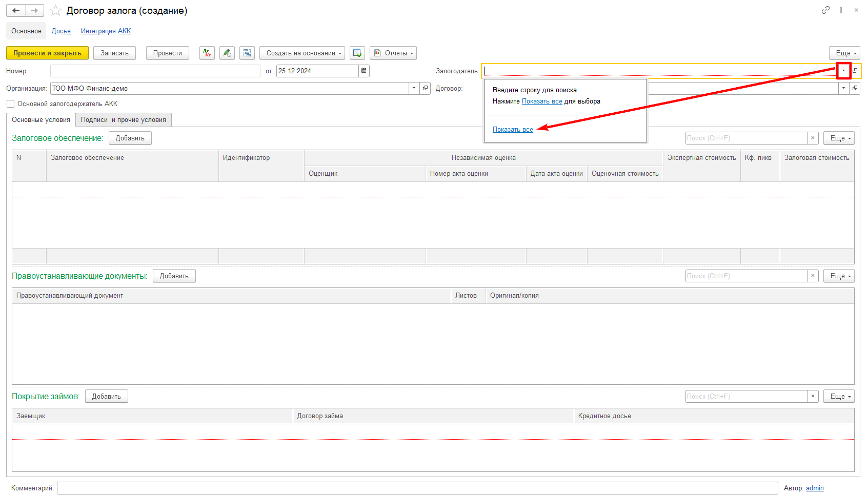Show ДтКт accounting entries
The height and width of the screenshot is (495, 868).
pyautogui.click(x=207, y=53)
